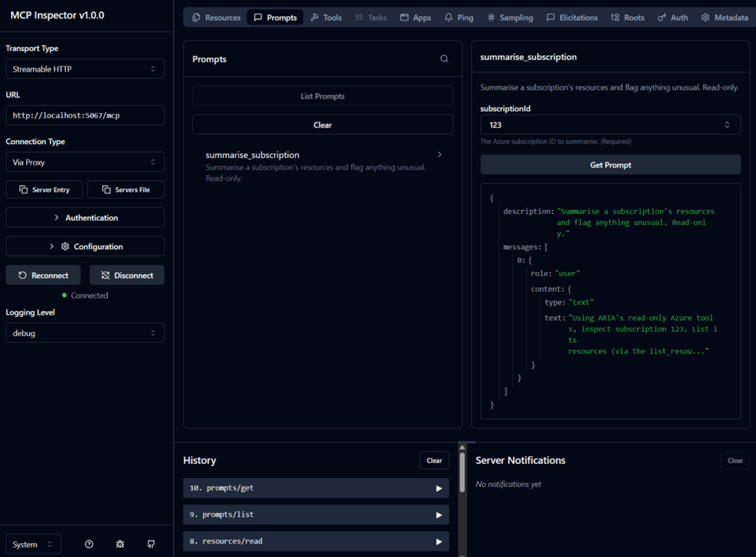Open the System theme dropdown

point(33,544)
